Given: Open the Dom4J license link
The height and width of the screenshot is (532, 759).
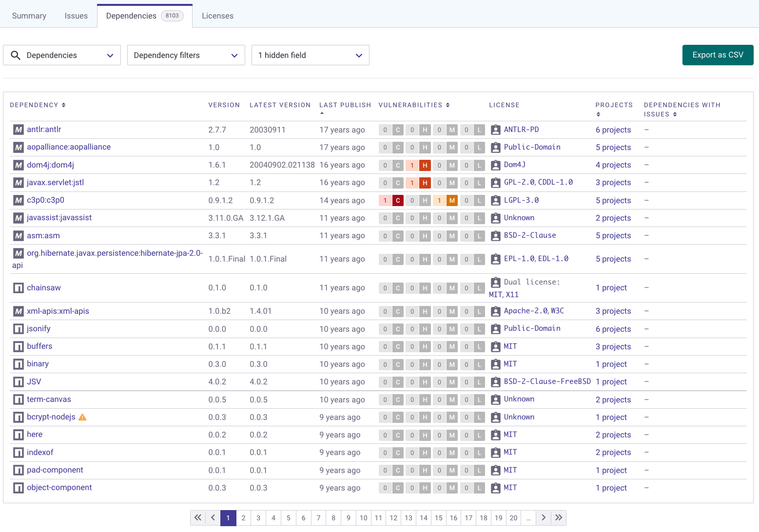Looking at the screenshot, I should tap(515, 165).
